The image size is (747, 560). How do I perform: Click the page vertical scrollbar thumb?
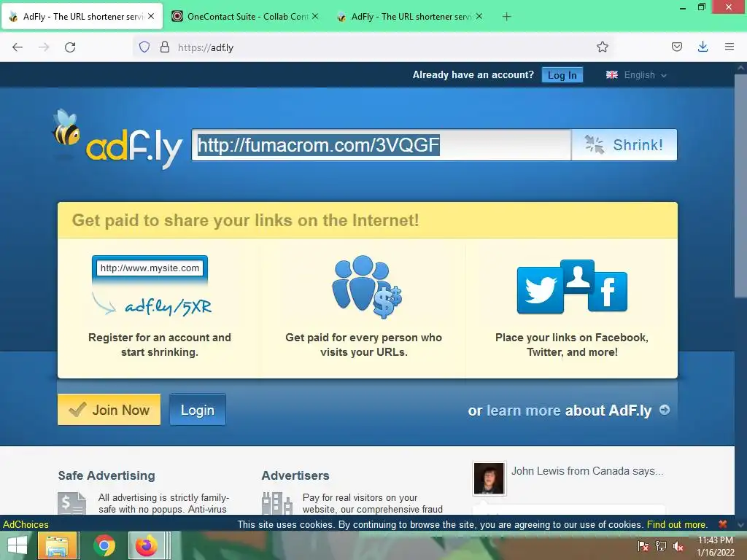tap(740, 186)
